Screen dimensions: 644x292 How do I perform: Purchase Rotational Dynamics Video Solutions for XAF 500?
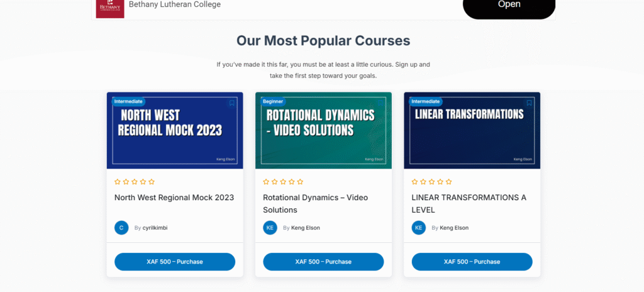point(323,262)
